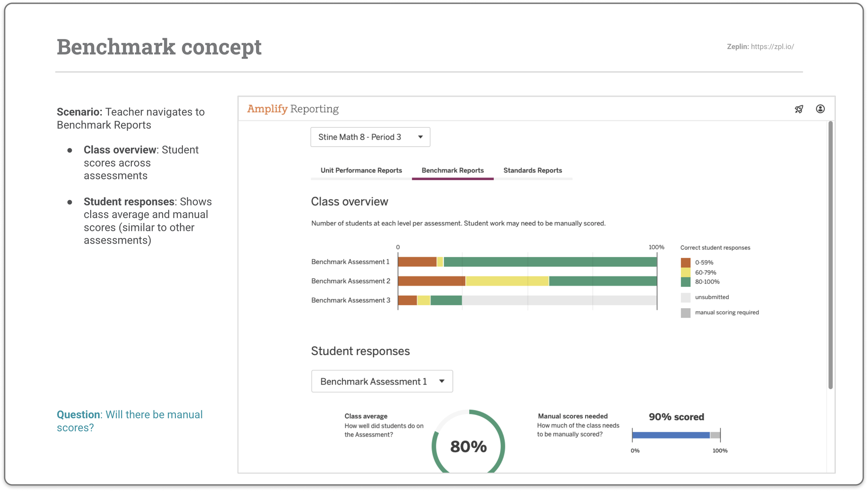Click the manual scoring required legend swatch

point(685,313)
